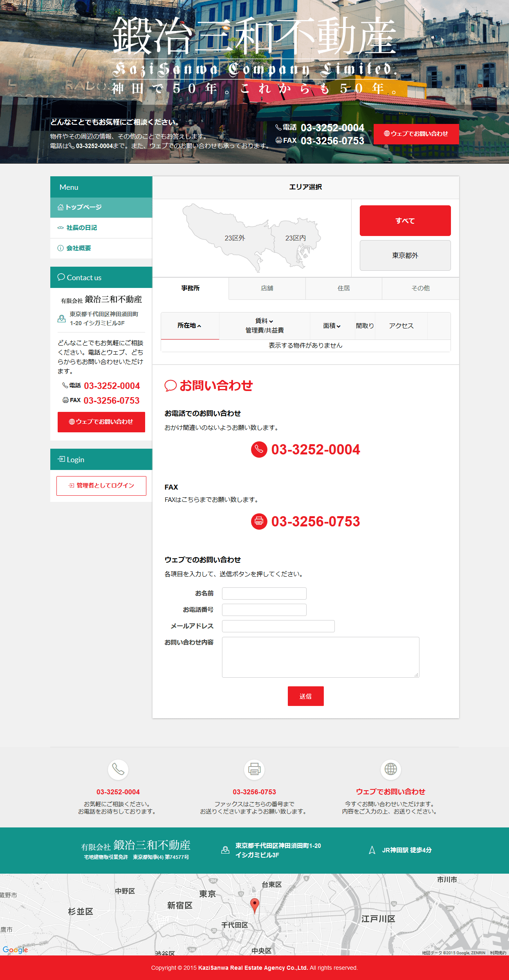Switch to the 住居 tab
Image resolution: width=509 pixels, height=980 pixels.
click(x=343, y=288)
